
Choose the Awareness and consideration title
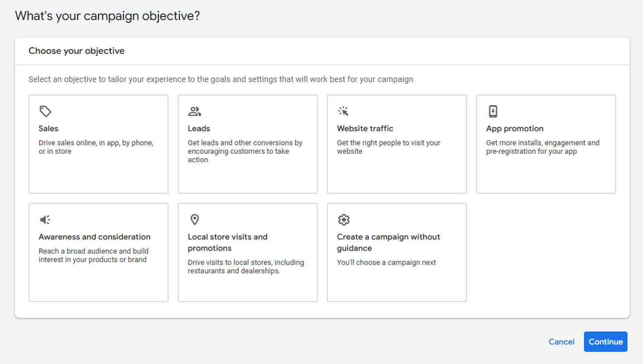point(94,237)
